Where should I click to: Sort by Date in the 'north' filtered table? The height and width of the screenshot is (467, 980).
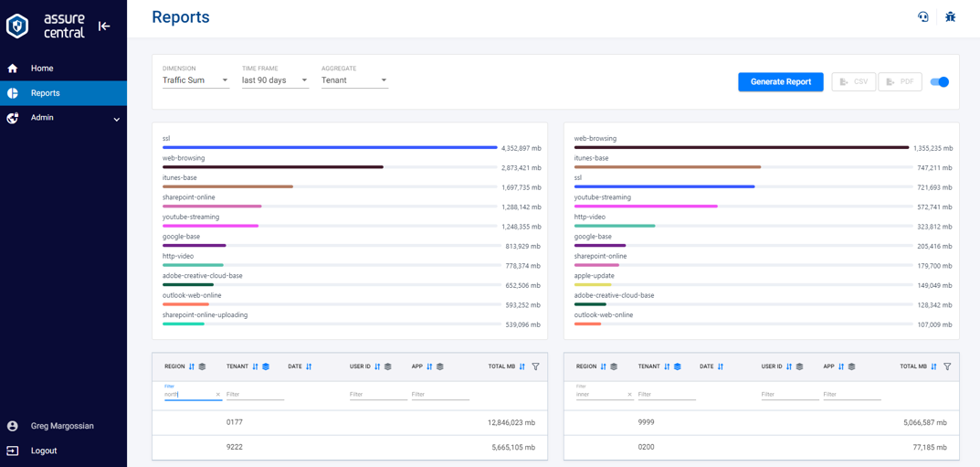[309, 366]
